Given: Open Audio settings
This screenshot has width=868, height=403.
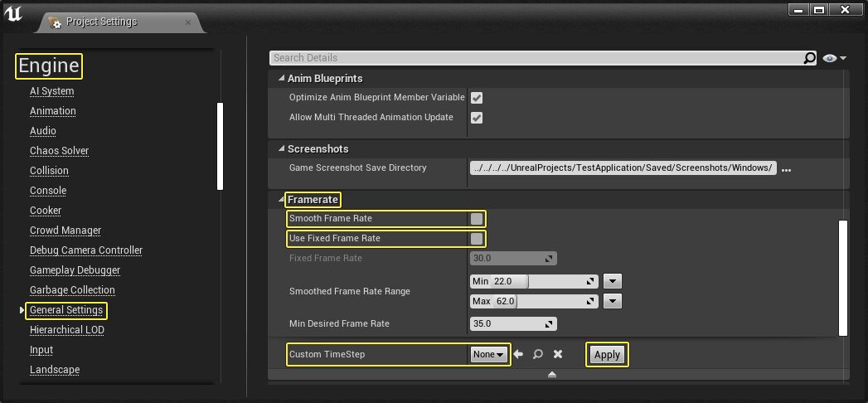Looking at the screenshot, I should click(42, 131).
